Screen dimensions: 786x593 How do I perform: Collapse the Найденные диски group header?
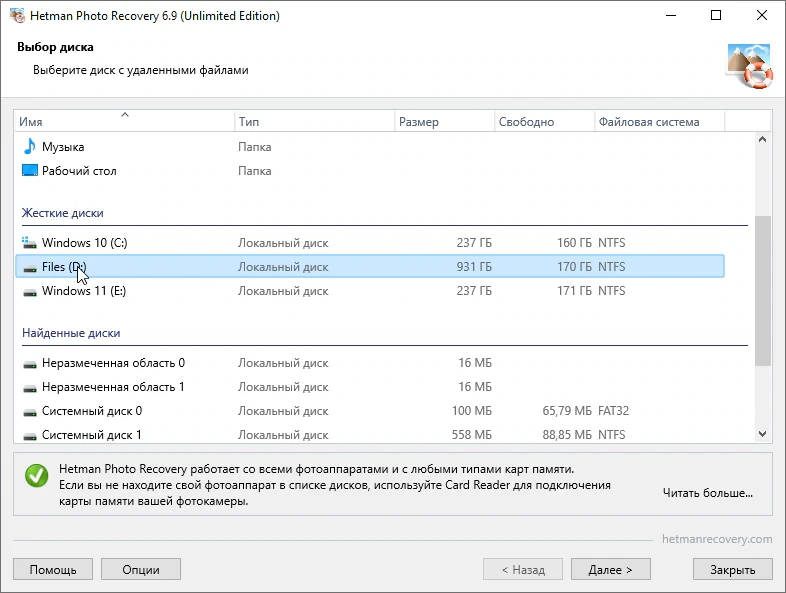point(71,333)
